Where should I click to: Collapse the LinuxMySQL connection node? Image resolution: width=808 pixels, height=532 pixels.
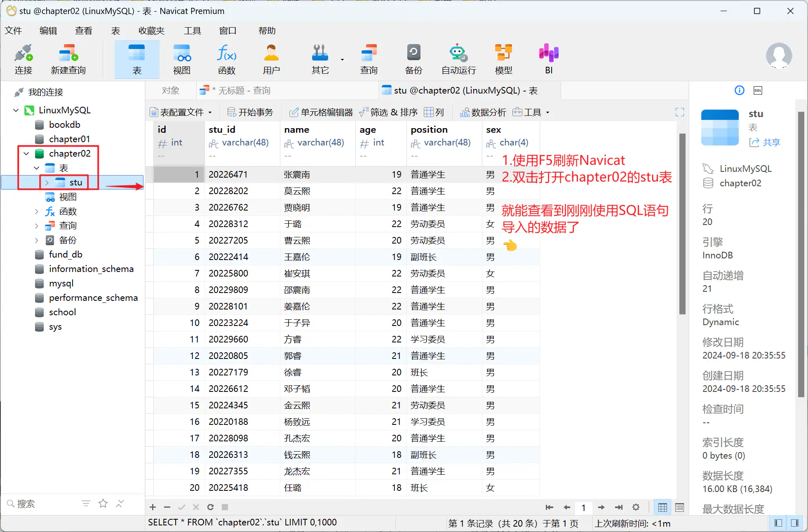(x=16, y=110)
